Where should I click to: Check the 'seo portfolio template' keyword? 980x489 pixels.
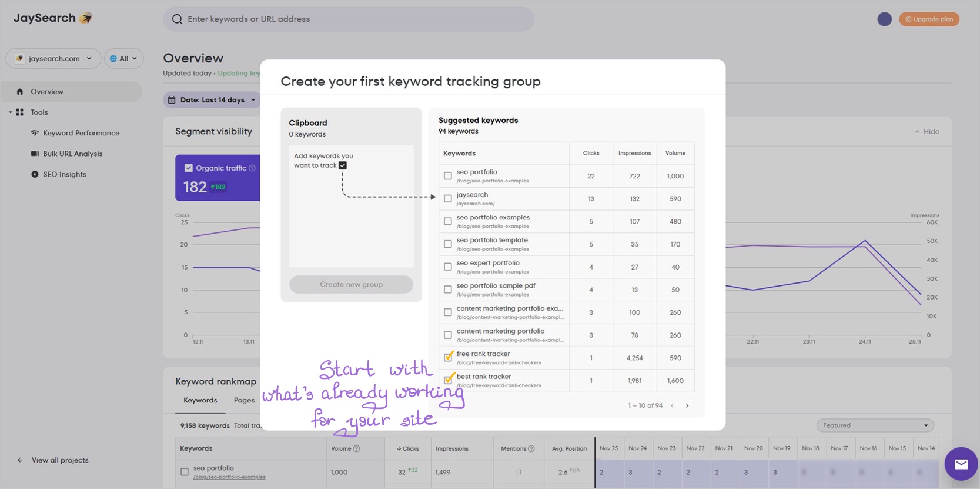[x=448, y=244]
